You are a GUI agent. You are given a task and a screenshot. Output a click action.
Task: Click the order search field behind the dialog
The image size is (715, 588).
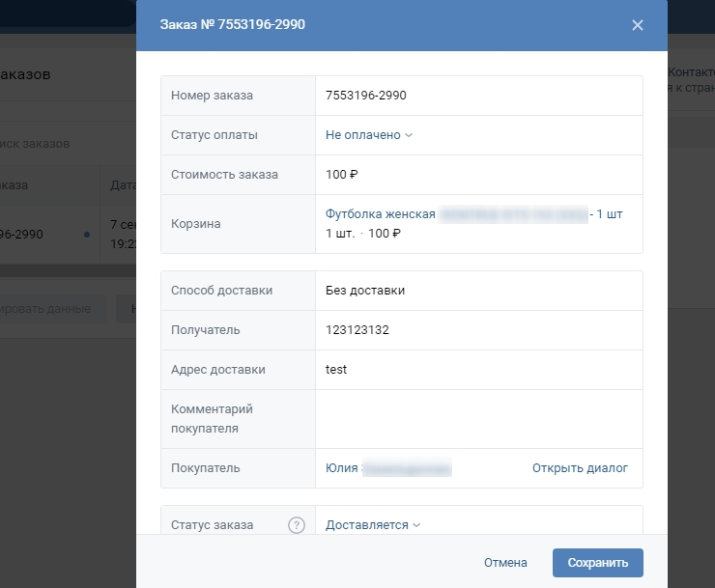coord(58,144)
